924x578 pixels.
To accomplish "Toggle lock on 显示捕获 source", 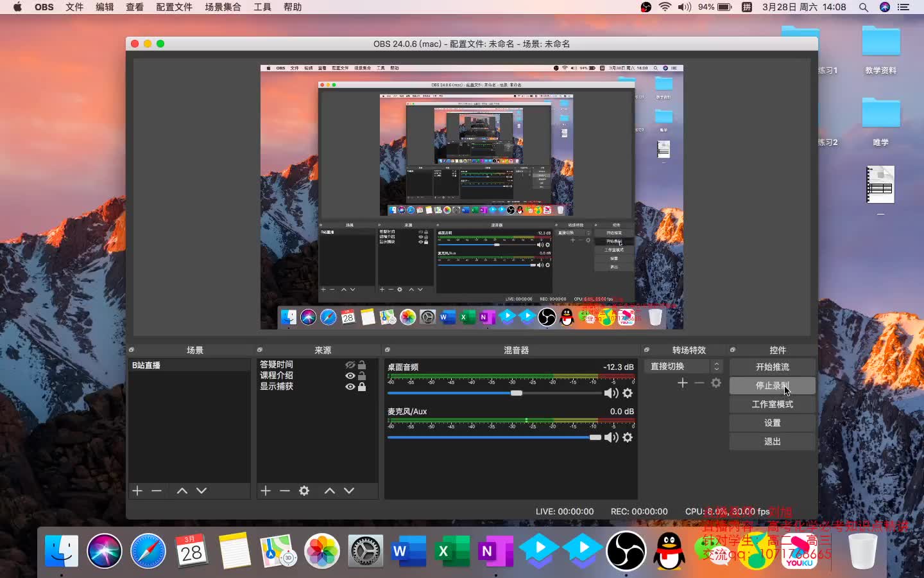I will click(x=362, y=387).
